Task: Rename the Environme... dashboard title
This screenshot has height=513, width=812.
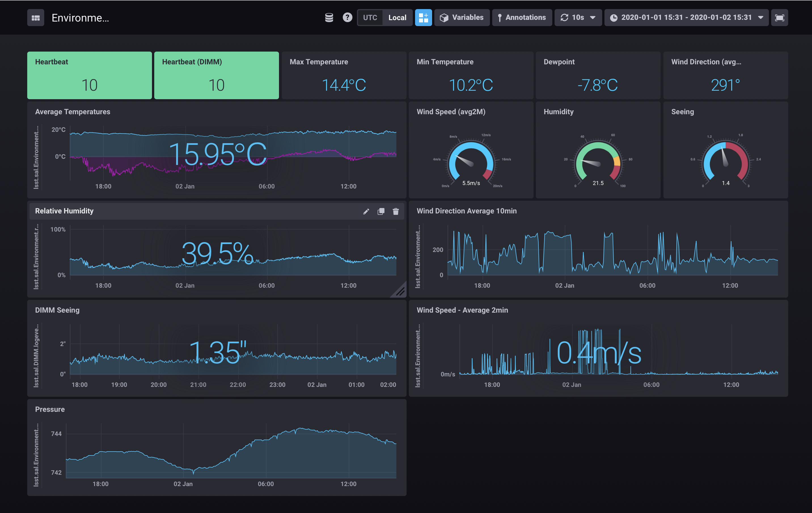Action: click(80, 18)
